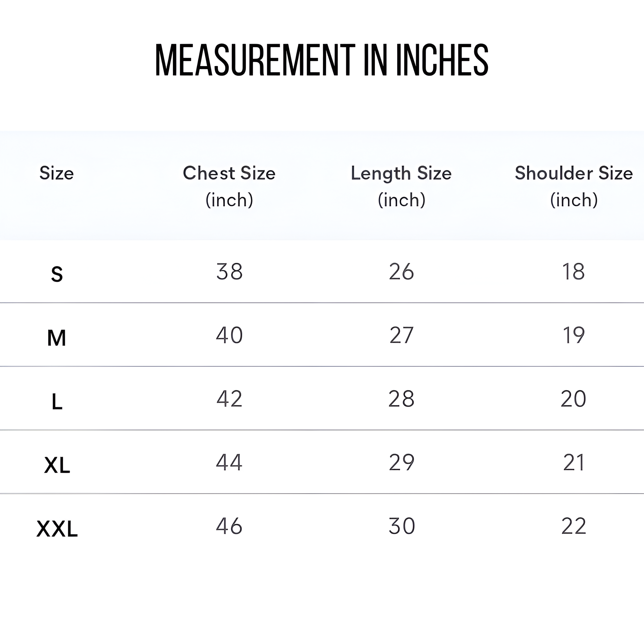
Task: Select chest value 40 in M row
Action: coord(229,335)
